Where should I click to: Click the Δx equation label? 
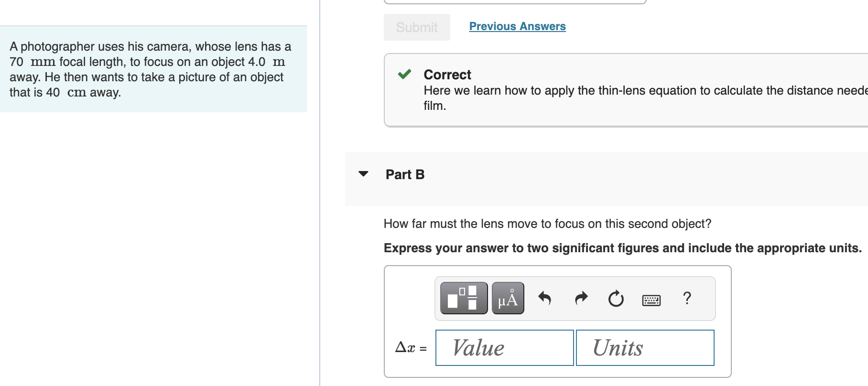click(x=411, y=348)
